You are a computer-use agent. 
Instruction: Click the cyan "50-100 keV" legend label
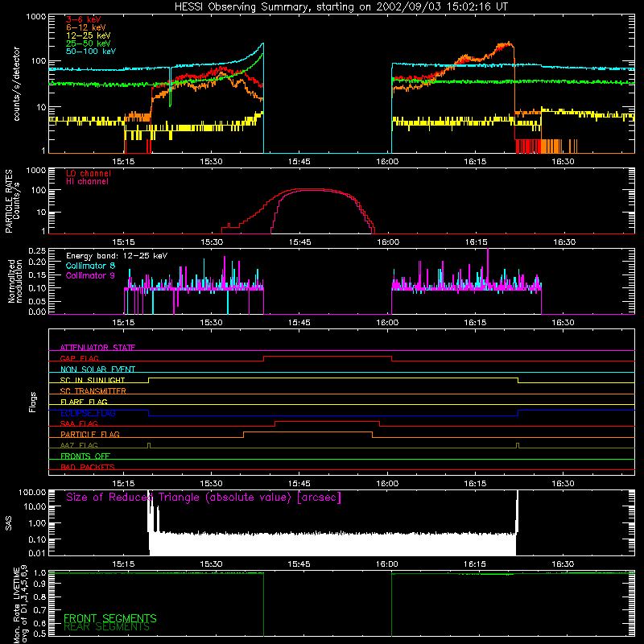[91, 52]
